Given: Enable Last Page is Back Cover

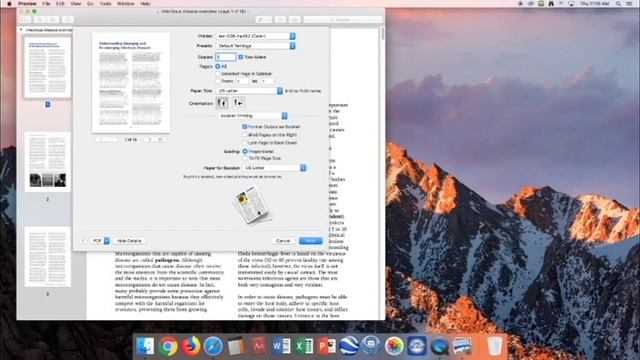Looking at the screenshot, I should coord(245,143).
